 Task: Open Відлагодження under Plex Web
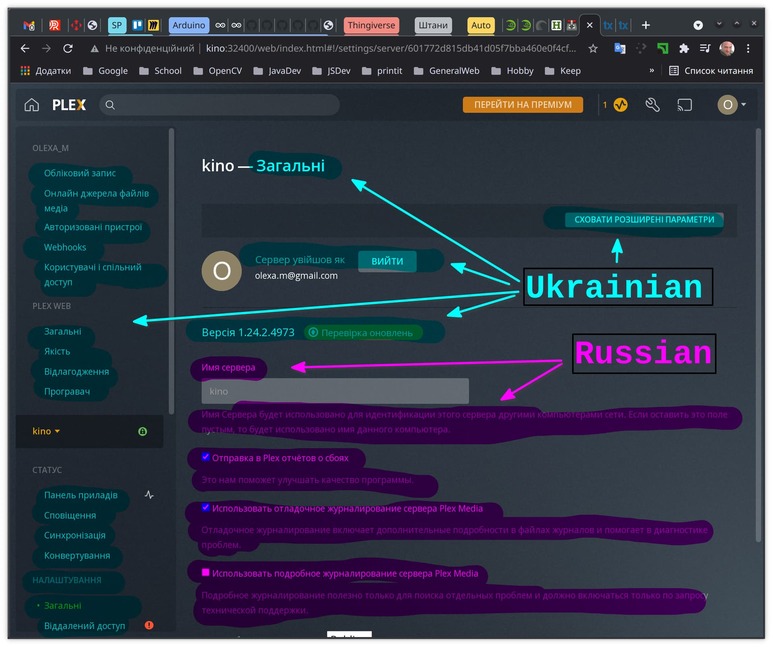point(76,371)
